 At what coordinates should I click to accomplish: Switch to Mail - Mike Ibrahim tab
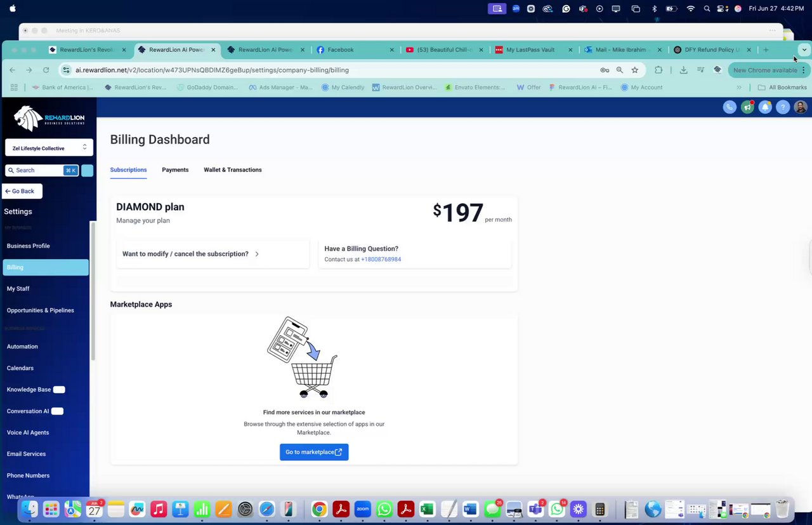623,50
